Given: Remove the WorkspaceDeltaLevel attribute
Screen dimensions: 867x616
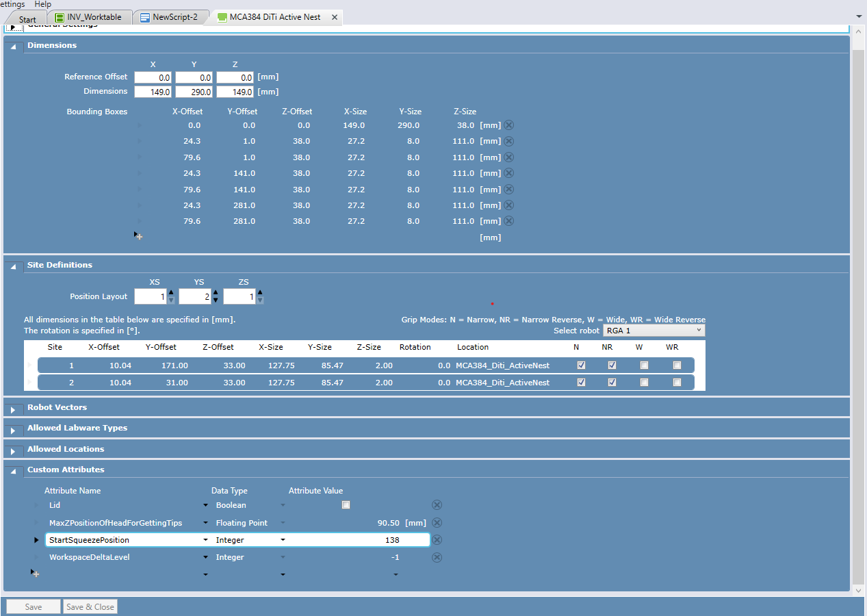Looking at the screenshot, I should coord(437,557).
